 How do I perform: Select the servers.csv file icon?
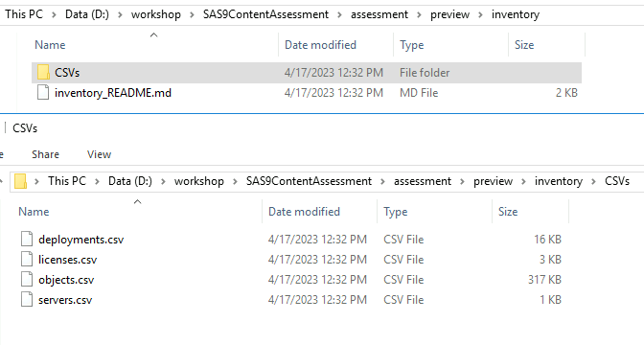pos(27,299)
